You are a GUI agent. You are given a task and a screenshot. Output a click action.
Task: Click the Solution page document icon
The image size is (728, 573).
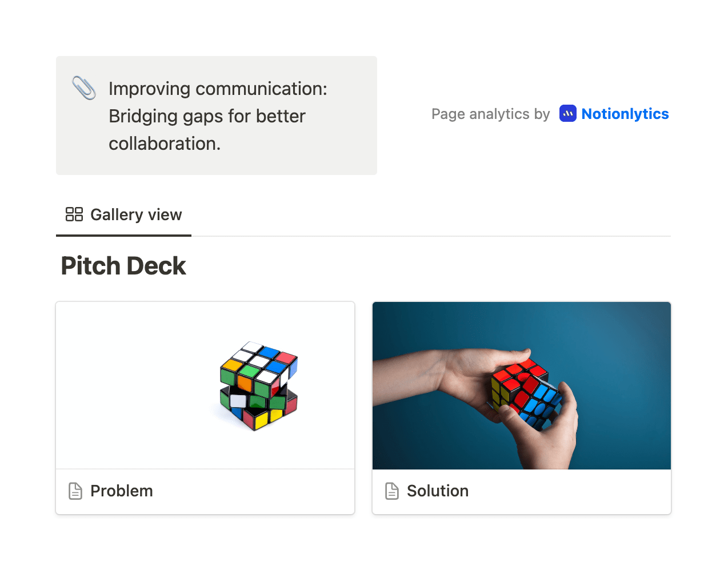[x=392, y=491]
